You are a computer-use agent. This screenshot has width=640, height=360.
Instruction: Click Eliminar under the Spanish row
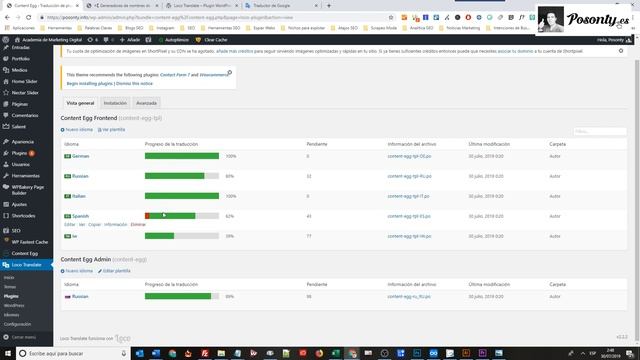[138, 225]
